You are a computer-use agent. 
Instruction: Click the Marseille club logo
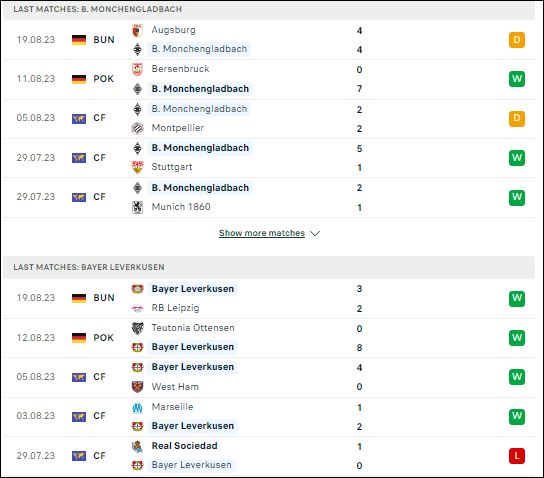[x=137, y=408]
